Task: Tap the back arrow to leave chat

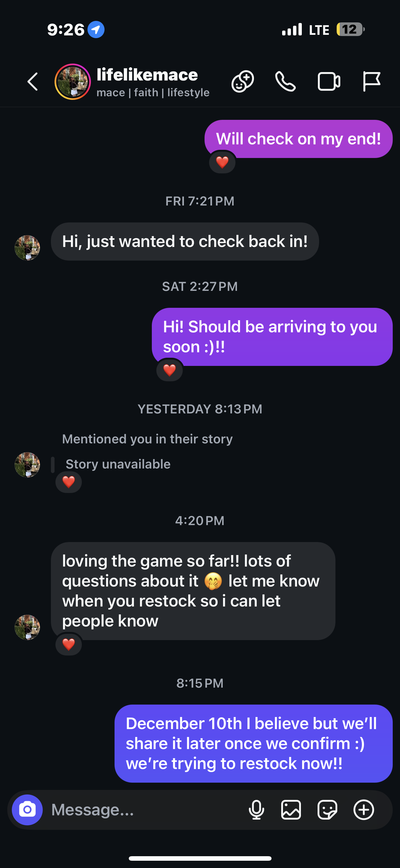Action: tap(33, 81)
